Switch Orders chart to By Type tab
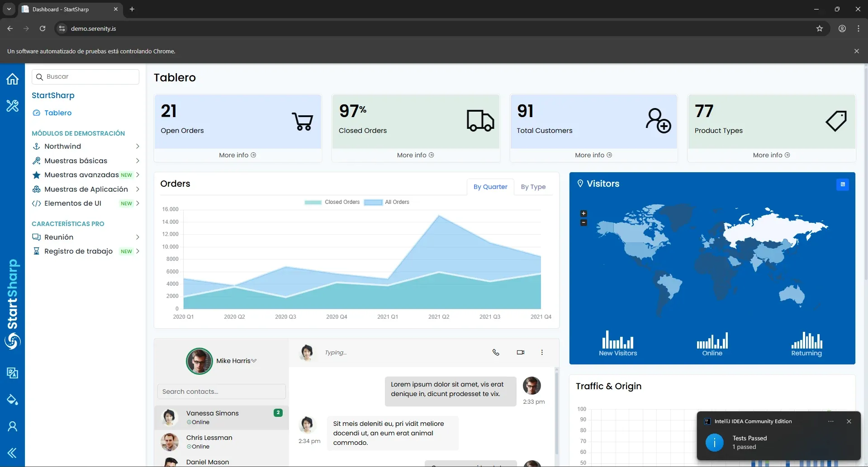The image size is (868, 467). pos(533,187)
